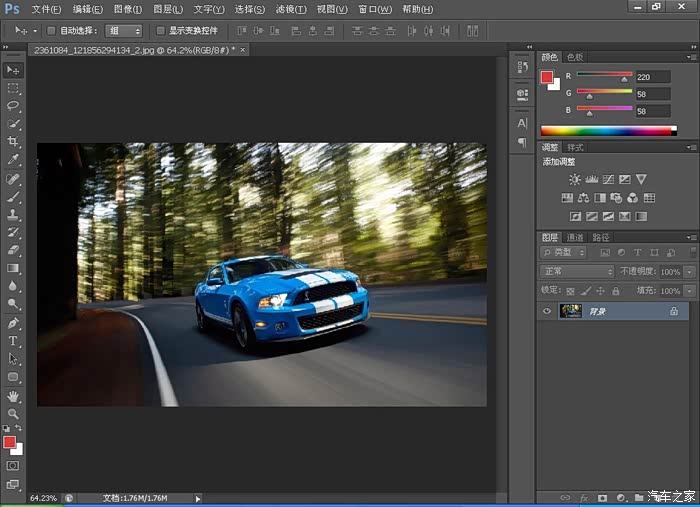Viewport: 700px width, 507px height.
Task: Click the 背景 layer thumbnail
Action: (571, 311)
